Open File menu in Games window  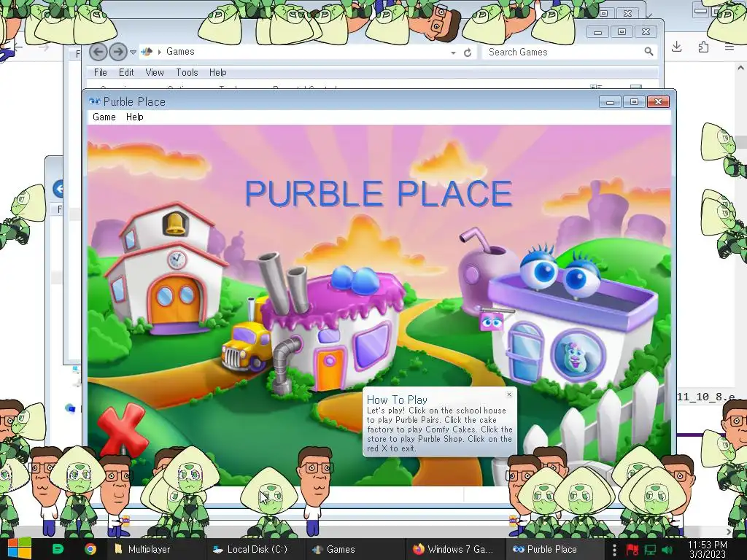point(101,72)
